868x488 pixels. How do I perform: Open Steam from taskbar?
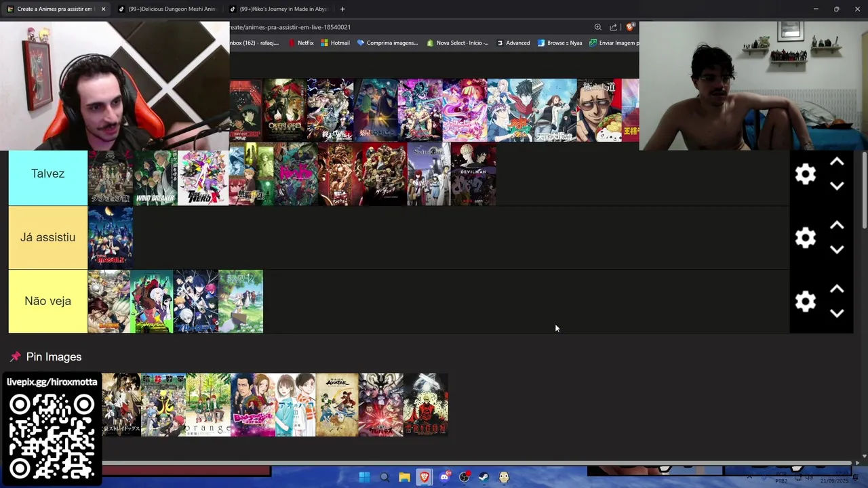coord(484,477)
